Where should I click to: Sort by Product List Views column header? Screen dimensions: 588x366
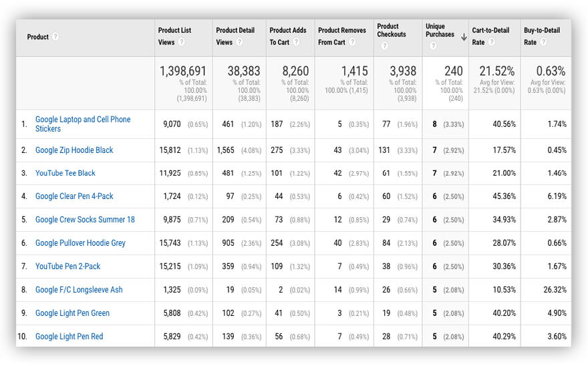[x=174, y=36]
